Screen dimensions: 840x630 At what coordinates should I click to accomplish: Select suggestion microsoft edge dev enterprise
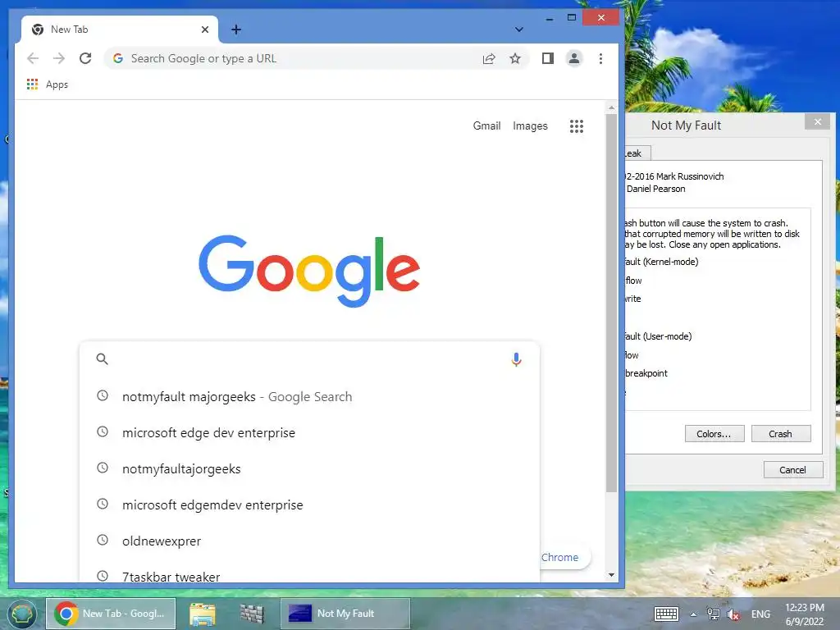click(x=309, y=432)
